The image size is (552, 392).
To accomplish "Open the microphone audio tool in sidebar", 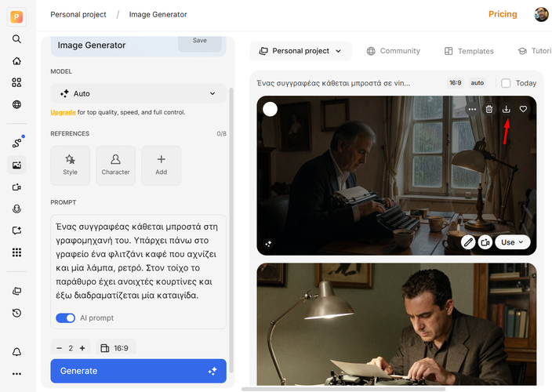I will [16, 209].
